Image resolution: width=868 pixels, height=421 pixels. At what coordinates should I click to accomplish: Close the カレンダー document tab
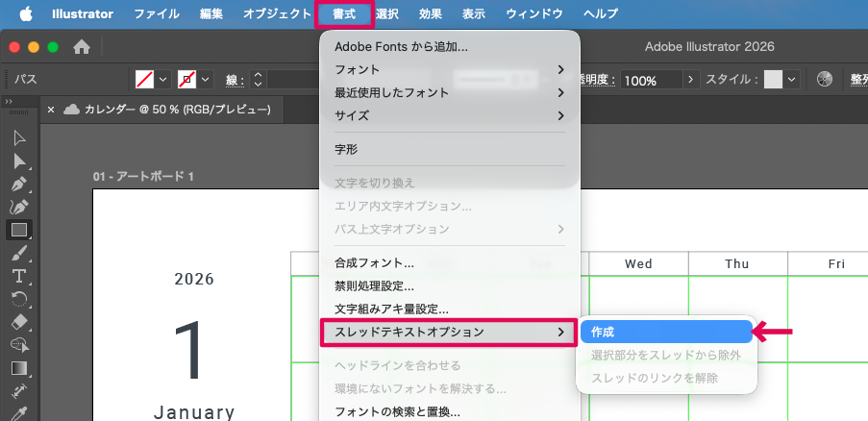(52, 110)
